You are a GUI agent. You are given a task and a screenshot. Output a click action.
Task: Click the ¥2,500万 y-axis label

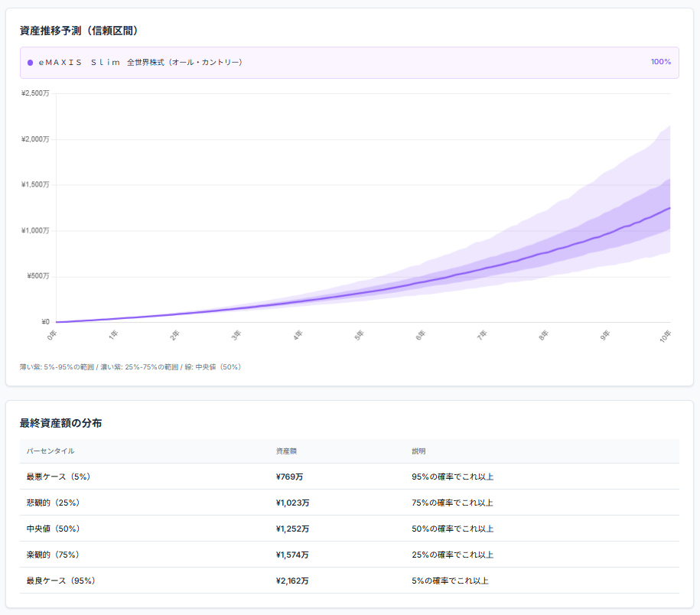[x=35, y=93]
